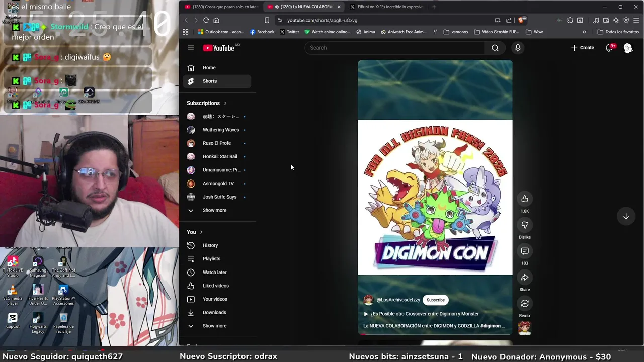Open the account avatar menu

point(628,48)
